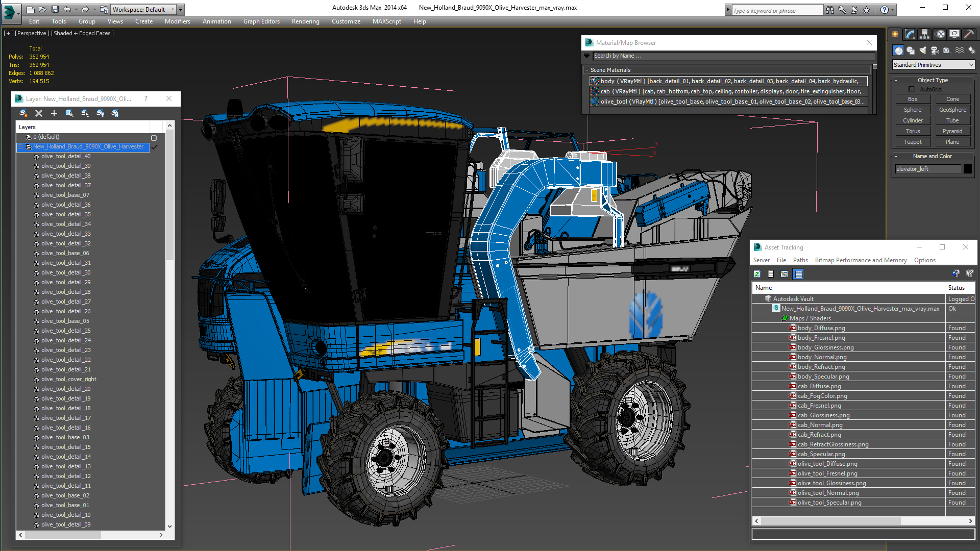Open the undo history dropdown arrow

(76, 9)
